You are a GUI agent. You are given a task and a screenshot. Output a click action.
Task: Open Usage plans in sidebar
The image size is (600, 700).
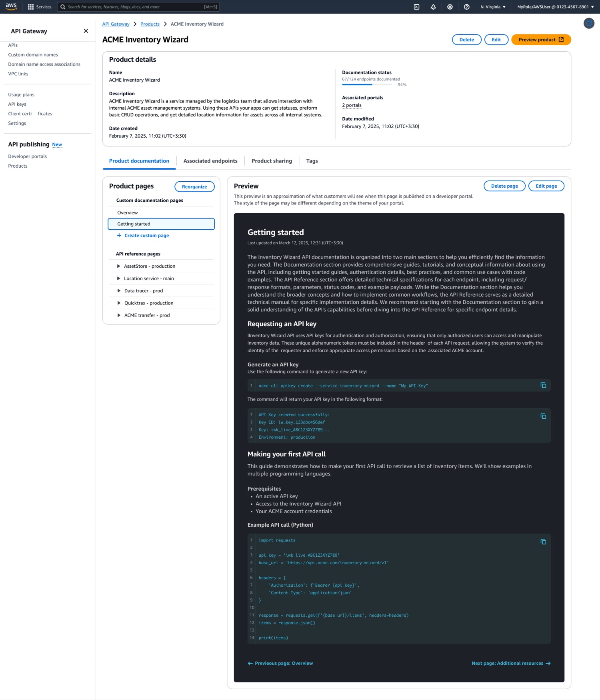21,95
